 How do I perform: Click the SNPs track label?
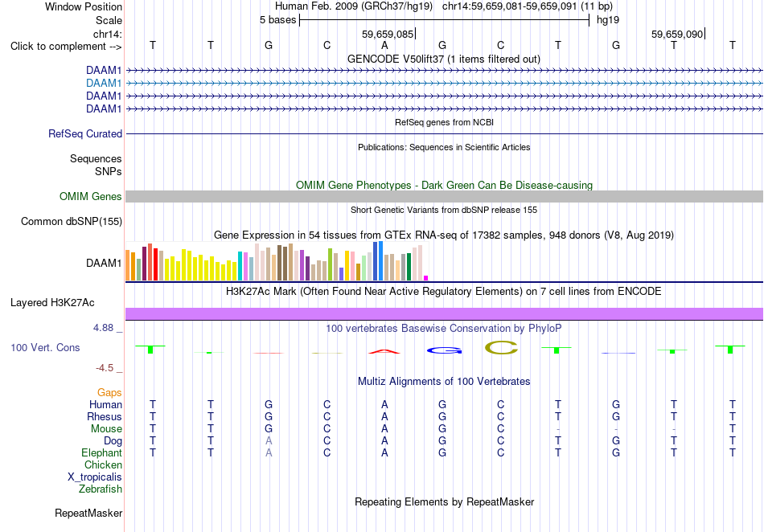click(109, 171)
